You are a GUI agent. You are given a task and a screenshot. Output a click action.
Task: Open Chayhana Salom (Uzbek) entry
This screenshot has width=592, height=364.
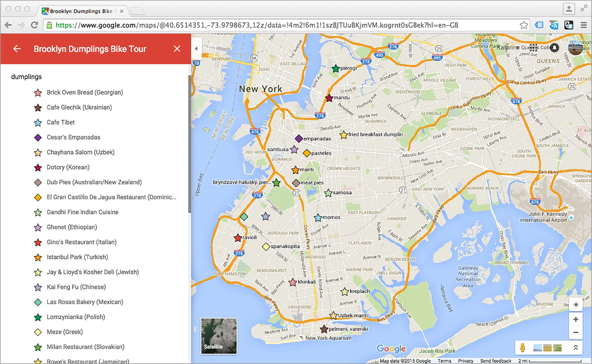tap(81, 152)
